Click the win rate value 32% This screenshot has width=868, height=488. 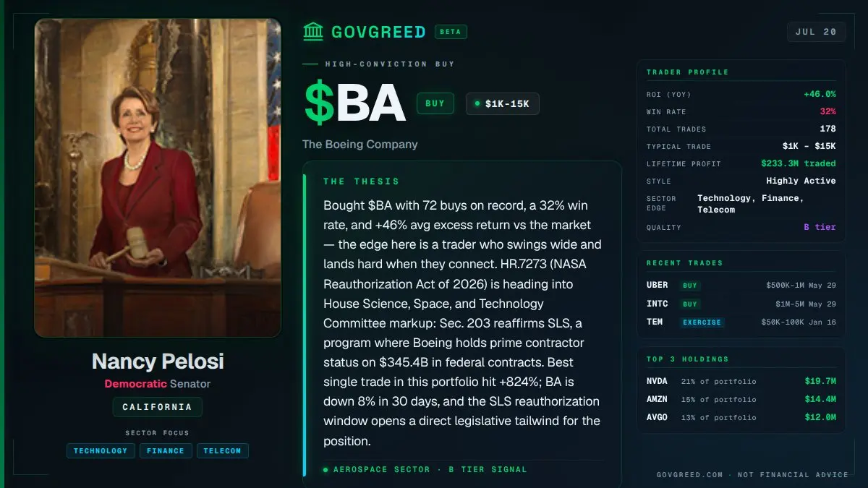[x=827, y=111]
